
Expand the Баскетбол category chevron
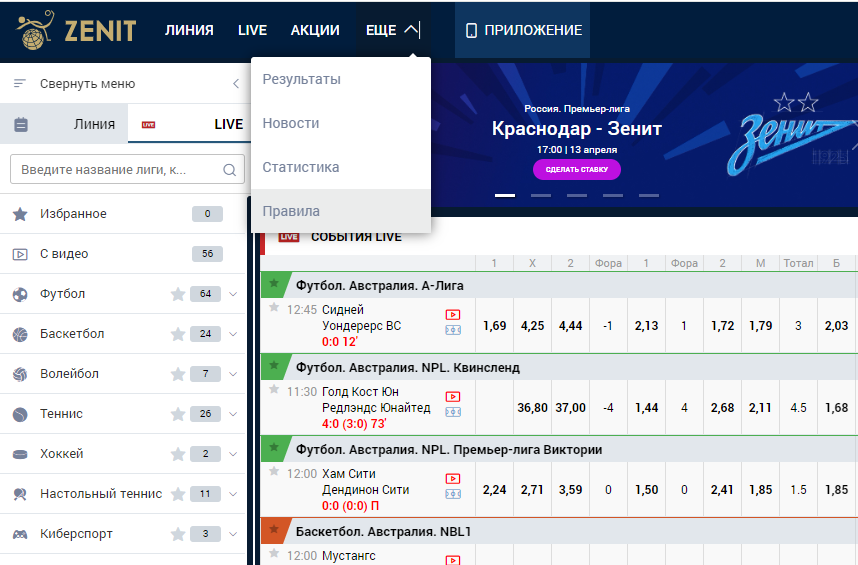click(233, 334)
